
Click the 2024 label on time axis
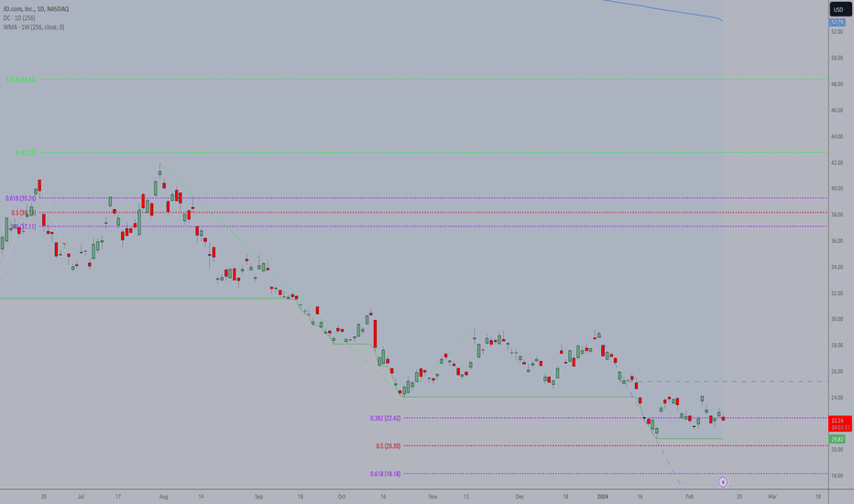point(602,497)
